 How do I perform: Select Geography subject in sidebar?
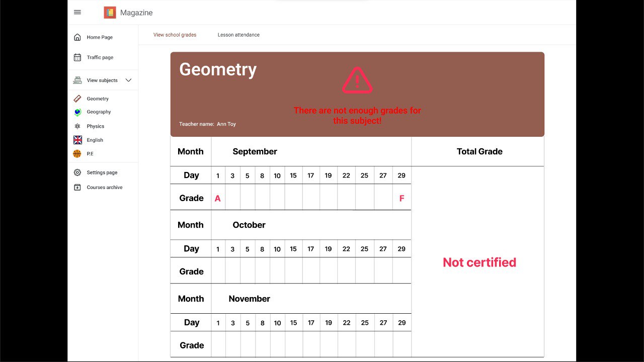click(x=99, y=112)
